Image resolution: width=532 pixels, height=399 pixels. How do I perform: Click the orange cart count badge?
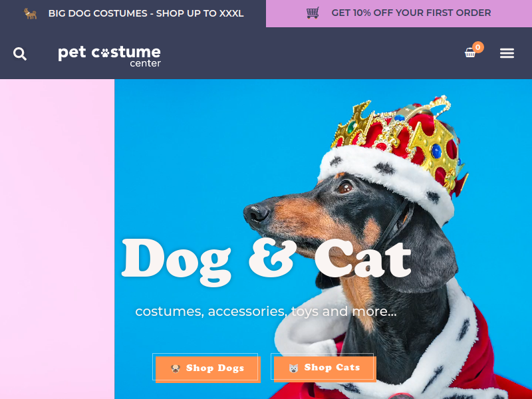point(477,47)
